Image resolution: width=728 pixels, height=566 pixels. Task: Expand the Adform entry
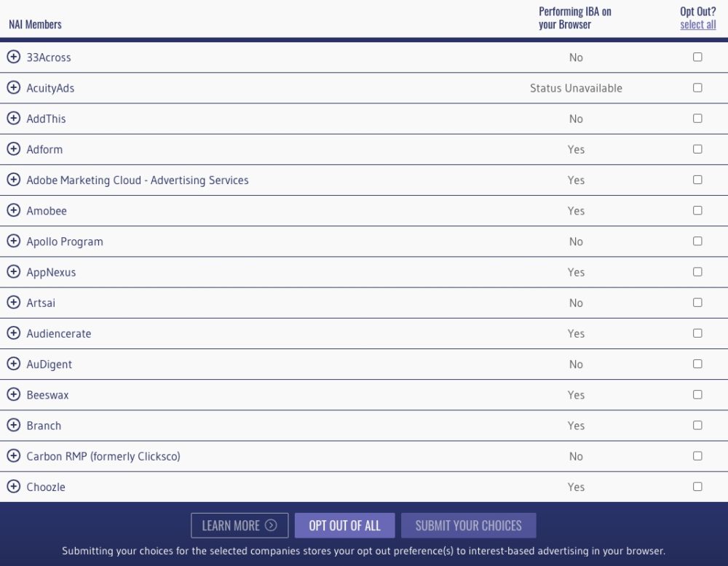pos(13,149)
